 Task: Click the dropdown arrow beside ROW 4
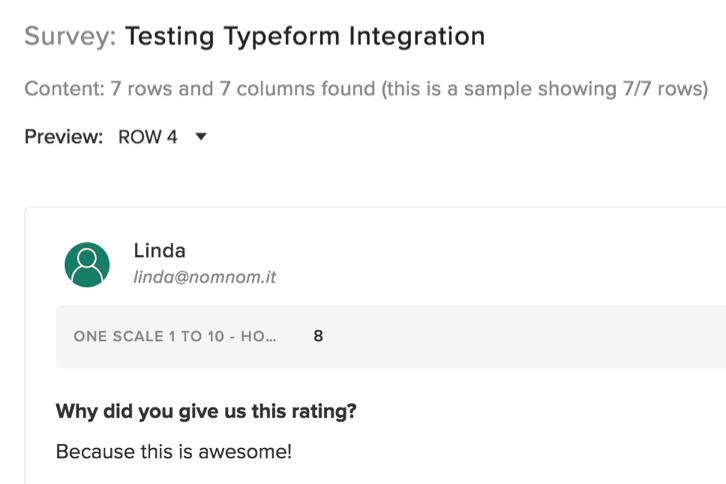[x=201, y=137]
